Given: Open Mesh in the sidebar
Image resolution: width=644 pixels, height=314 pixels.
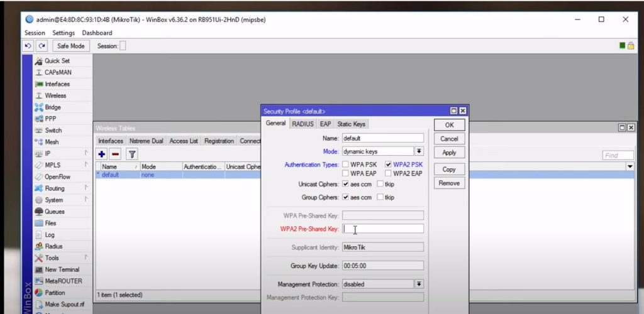Looking at the screenshot, I should pyautogui.click(x=52, y=142).
